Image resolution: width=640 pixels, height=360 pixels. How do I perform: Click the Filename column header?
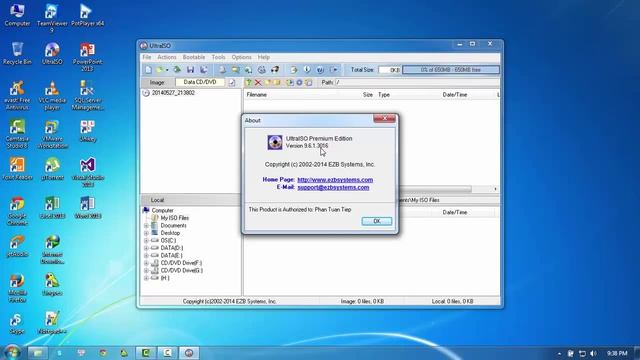point(257,95)
